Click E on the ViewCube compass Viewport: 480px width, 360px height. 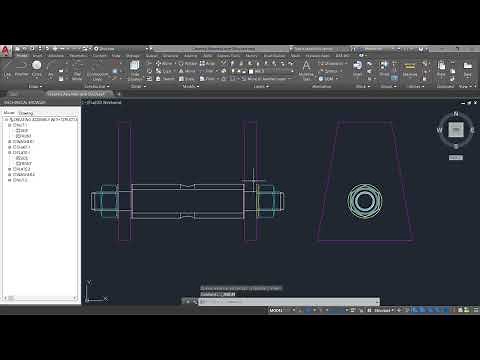point(472,130)
